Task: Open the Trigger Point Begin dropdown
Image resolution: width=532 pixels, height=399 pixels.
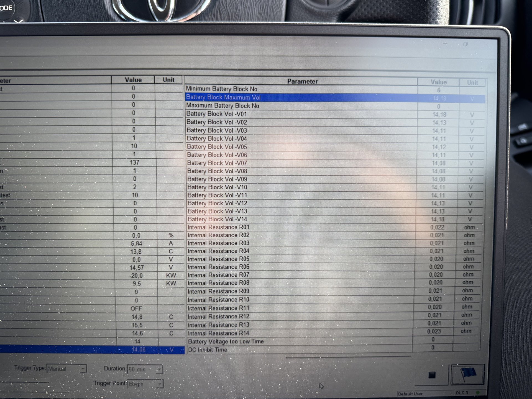Action: tap(160, 384)
